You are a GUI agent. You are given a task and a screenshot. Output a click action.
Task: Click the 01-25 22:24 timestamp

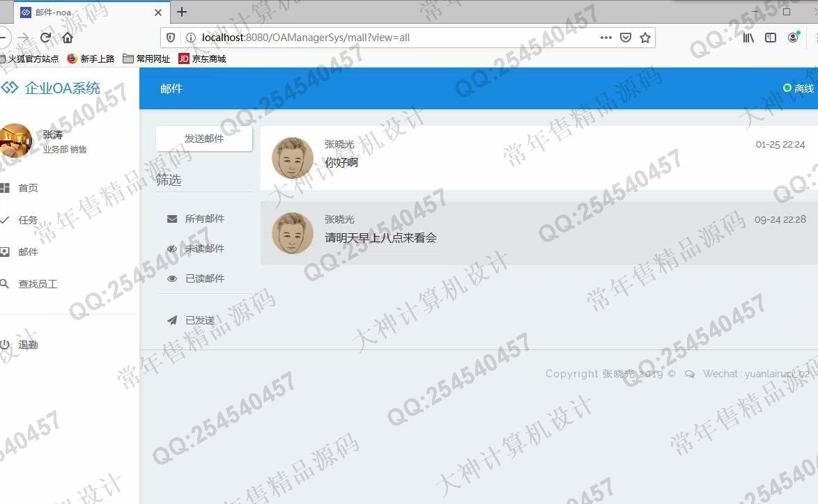point(780,144)
